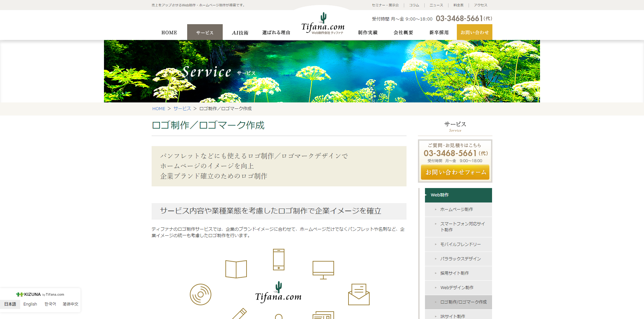
Task: Select AI技術 in the navigation bar
Action: pos(240,32)
